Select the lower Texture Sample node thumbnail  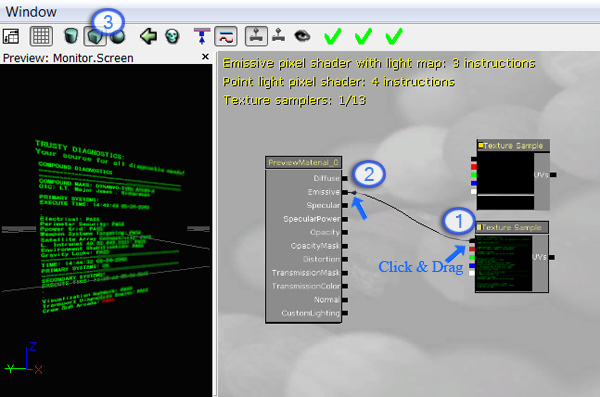tap(504, 263)
